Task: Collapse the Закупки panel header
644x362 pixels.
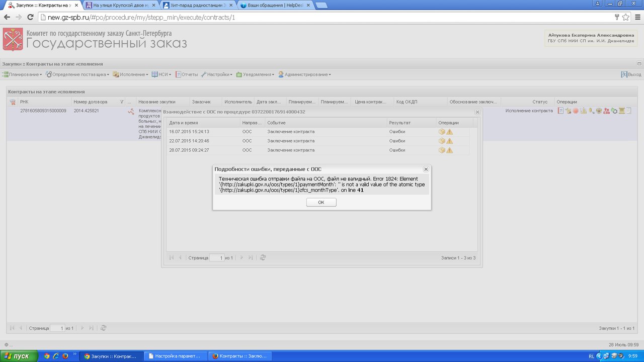Action: click(639, 64)
